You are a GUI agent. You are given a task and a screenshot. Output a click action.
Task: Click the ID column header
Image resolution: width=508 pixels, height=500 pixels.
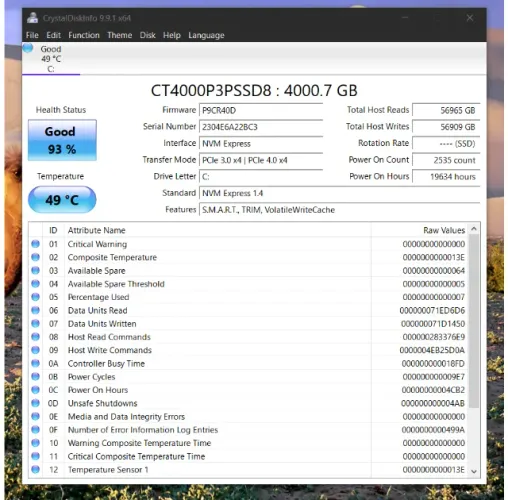tap(53, 230)
